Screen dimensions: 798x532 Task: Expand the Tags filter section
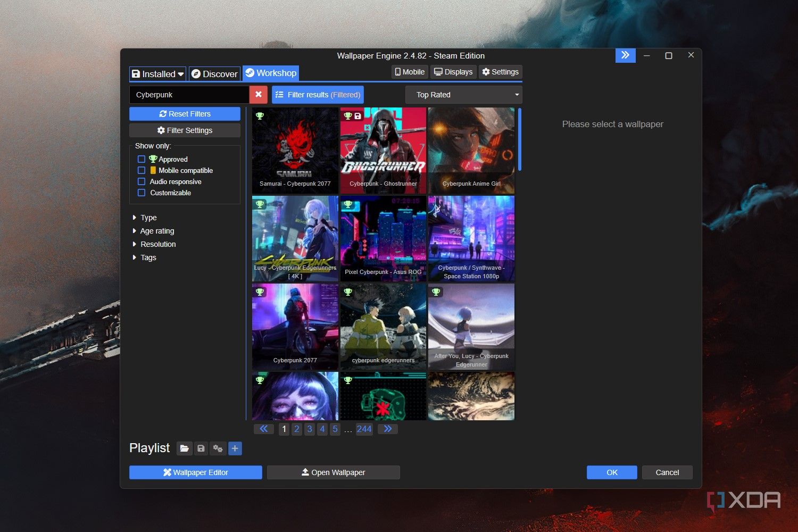point(148,257)
